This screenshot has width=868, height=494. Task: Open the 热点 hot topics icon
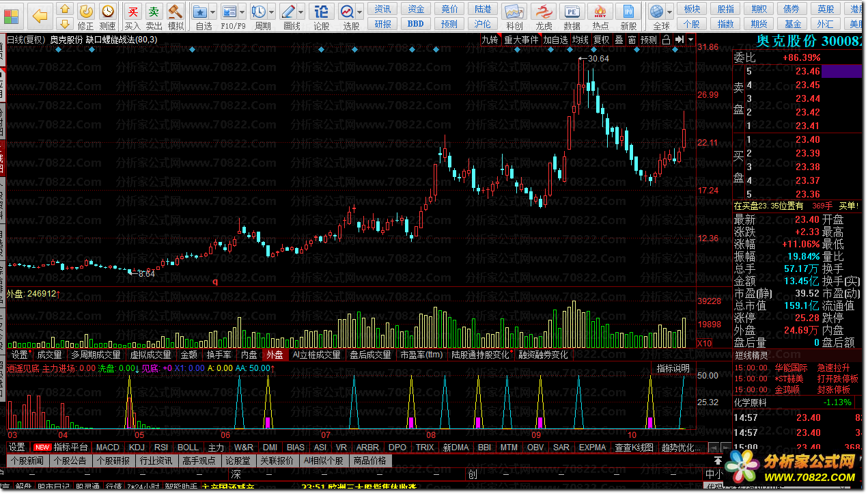[601, 16]
